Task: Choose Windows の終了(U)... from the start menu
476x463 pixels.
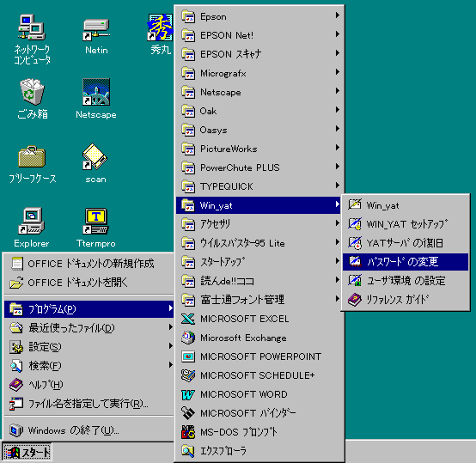Action: pos(89,430)
